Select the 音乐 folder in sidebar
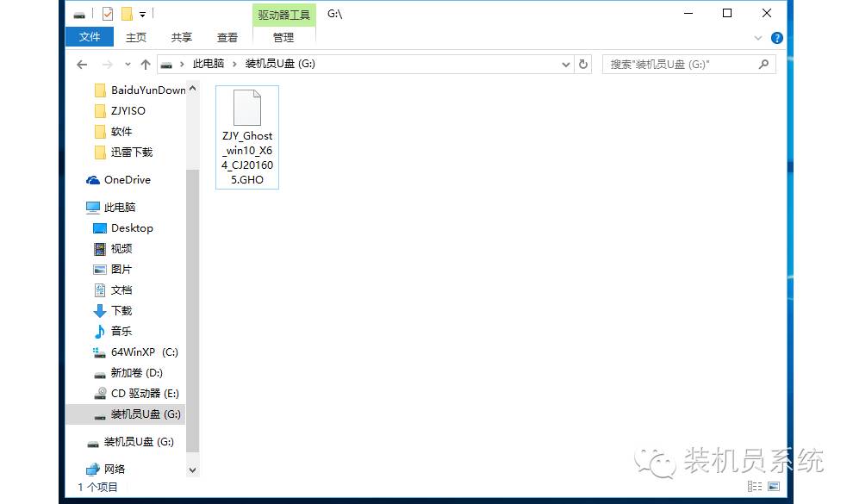This screenshot has height=504, width=853. tap(121, 331)
